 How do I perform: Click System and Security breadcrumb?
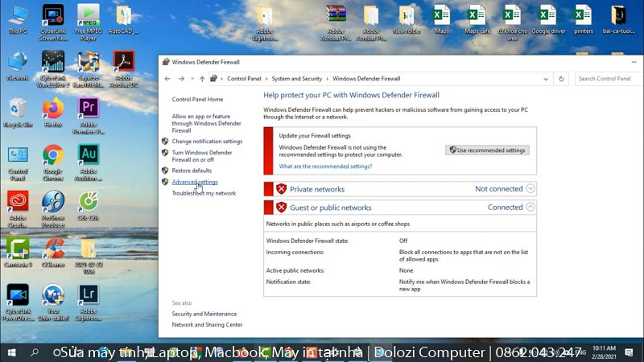[x=296, y=79]
